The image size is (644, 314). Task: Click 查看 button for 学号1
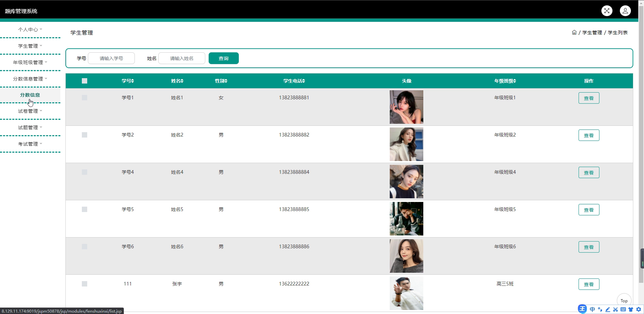click(589, 98)
